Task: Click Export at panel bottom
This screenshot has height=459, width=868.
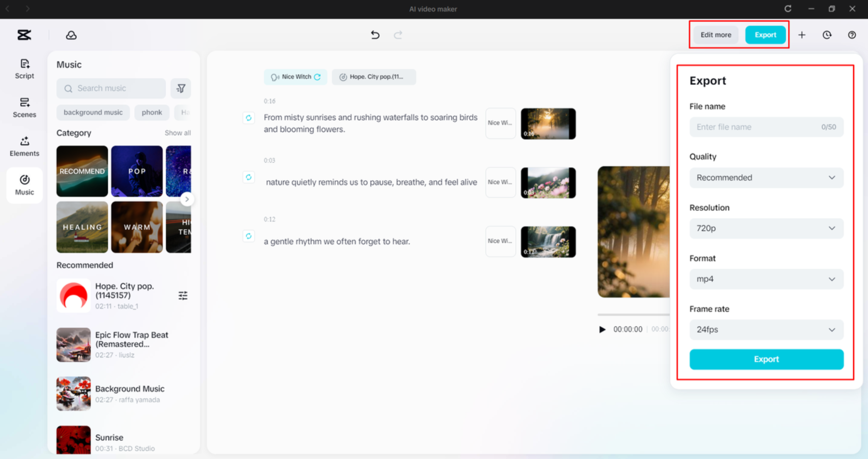Action: 766,359
